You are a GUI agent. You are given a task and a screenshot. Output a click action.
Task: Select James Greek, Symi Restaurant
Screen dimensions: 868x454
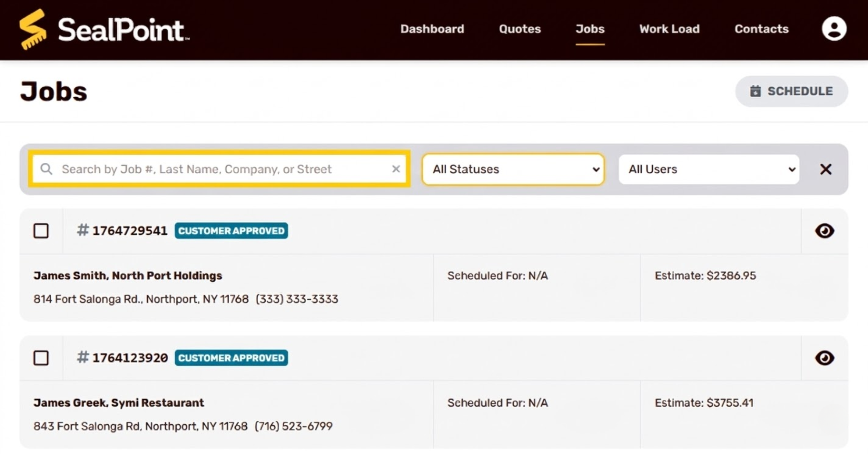click(119, 403)
